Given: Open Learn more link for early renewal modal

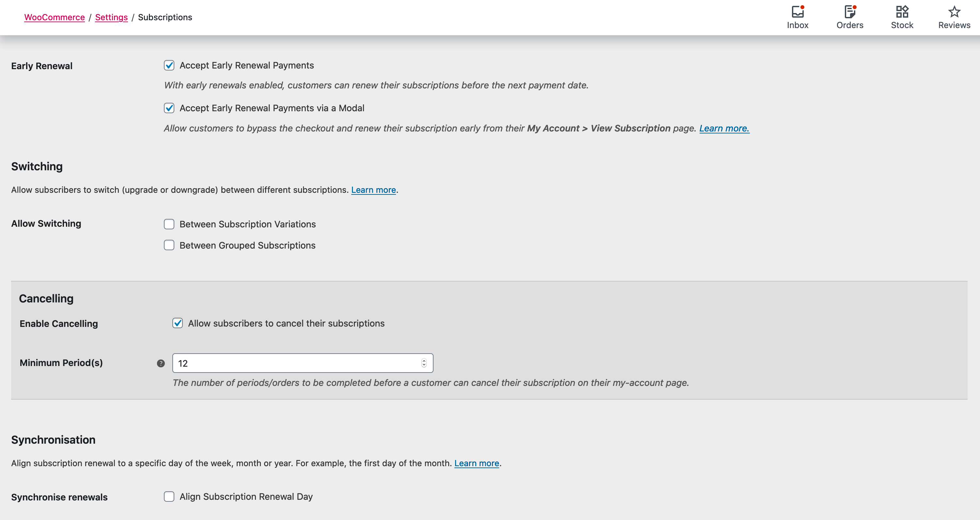Looking at the screenshot, I should [724, 129].
